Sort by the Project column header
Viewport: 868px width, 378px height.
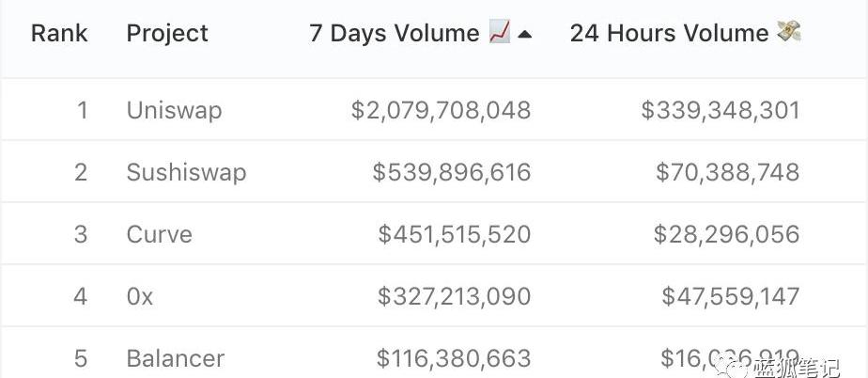(x=167, y=34)
